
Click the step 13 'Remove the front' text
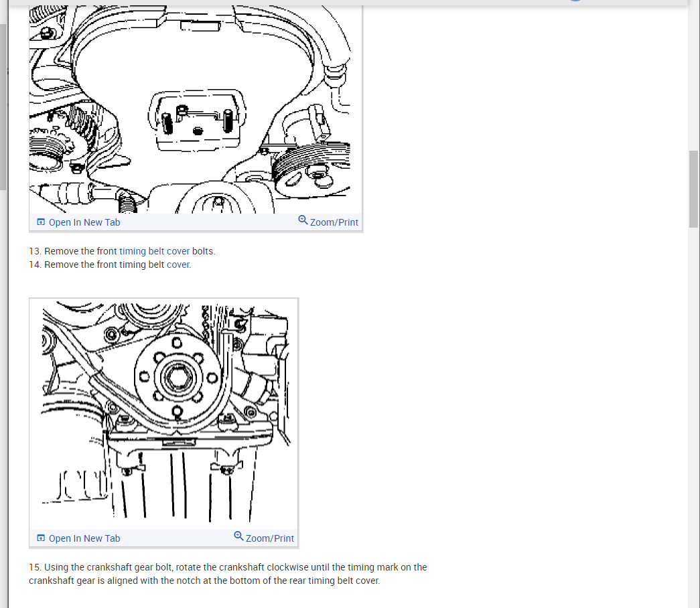coord(80,251)
